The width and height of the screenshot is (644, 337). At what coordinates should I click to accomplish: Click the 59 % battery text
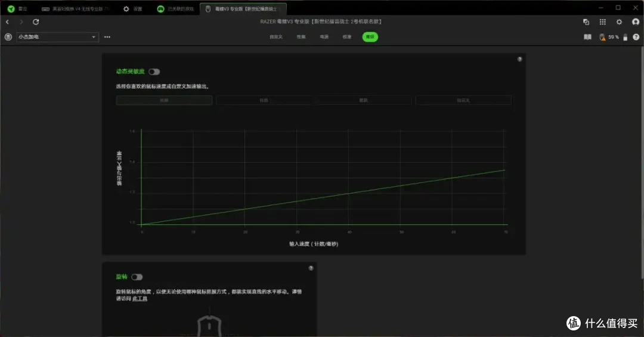pyautogui.click(x=614, y=37)
